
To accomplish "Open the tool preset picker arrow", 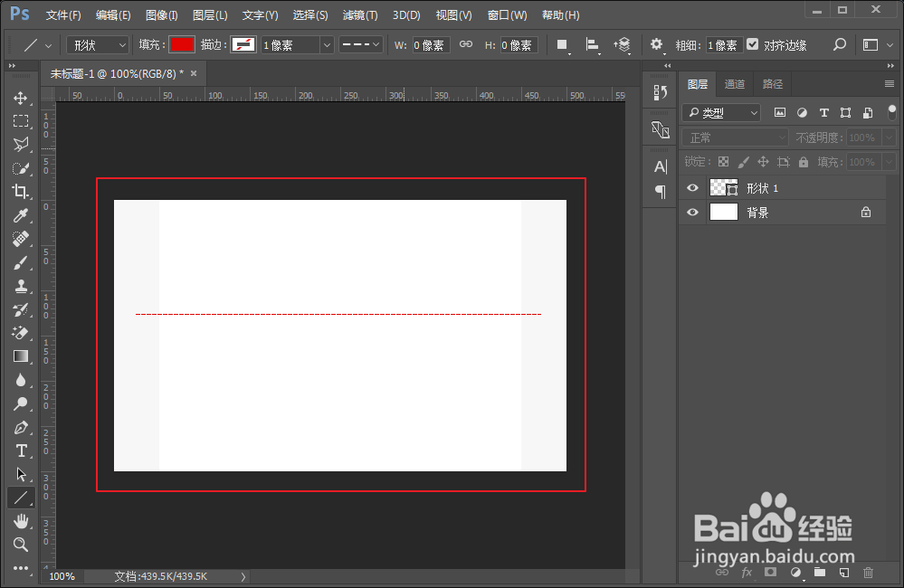I will click(x=49, y=45).
